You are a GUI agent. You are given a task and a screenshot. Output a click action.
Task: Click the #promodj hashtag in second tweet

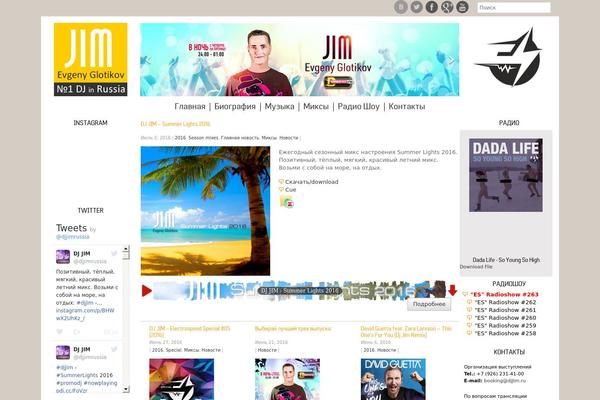69,383
